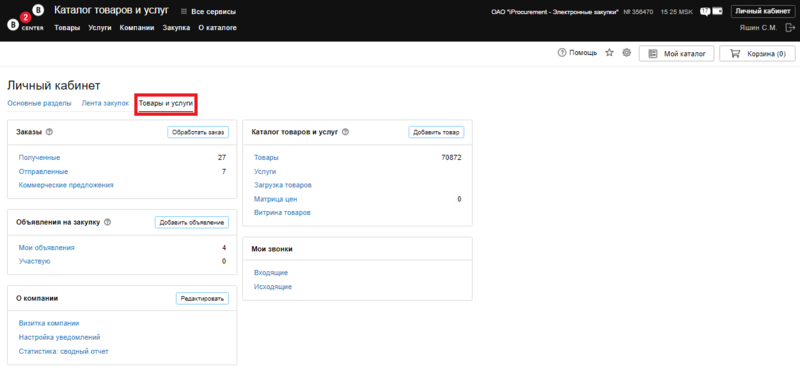Open Помощь help link
Screen dimensions: 800x371
tap(578, 53)
